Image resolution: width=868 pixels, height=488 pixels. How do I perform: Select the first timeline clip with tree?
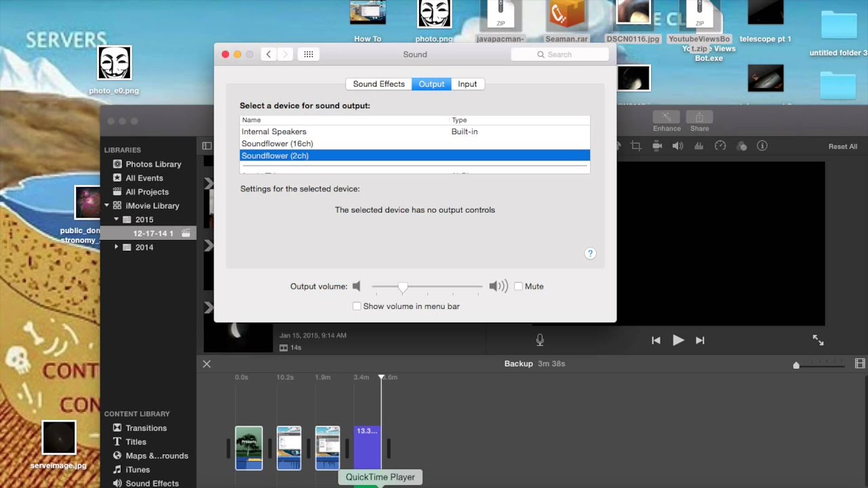pyautogui.click(x=249, y=448)
